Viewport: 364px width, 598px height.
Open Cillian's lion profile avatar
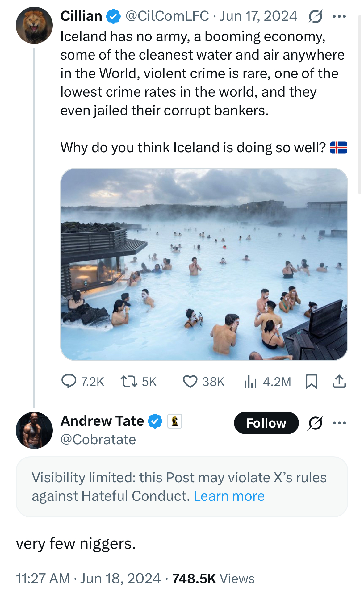click(34, 25)
